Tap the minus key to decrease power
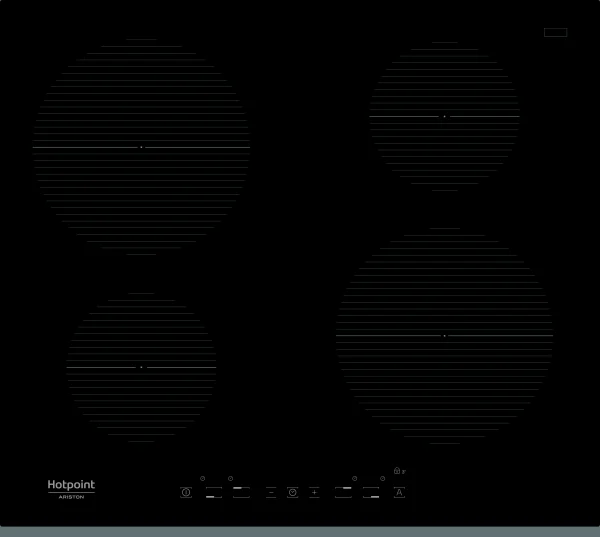Viewport: 600px width, 537px height. (271, 492)
